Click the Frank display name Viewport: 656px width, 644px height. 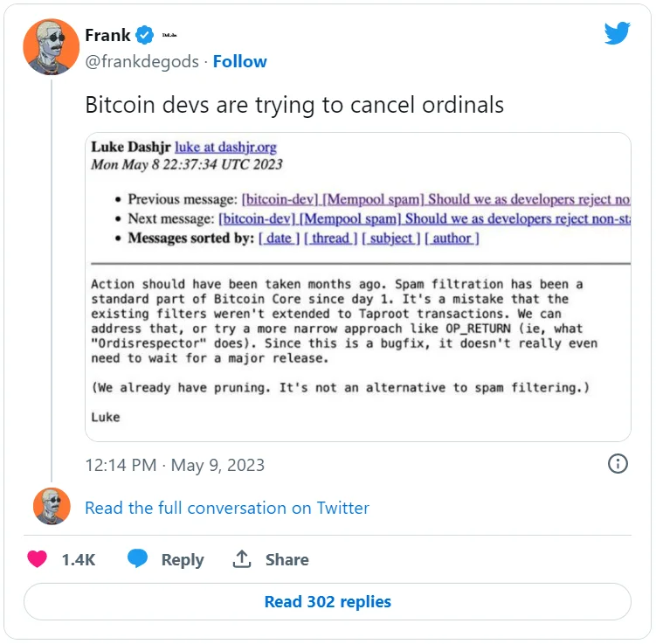(107, 36)
